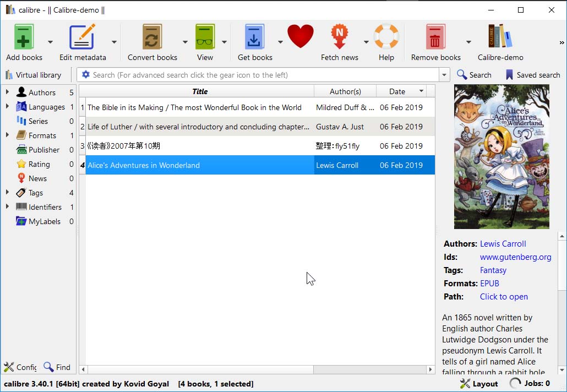The height and width of the screenshot is (392, 567).
Task: Click the Mildred Duff author cell
Action: pos(345,107)
